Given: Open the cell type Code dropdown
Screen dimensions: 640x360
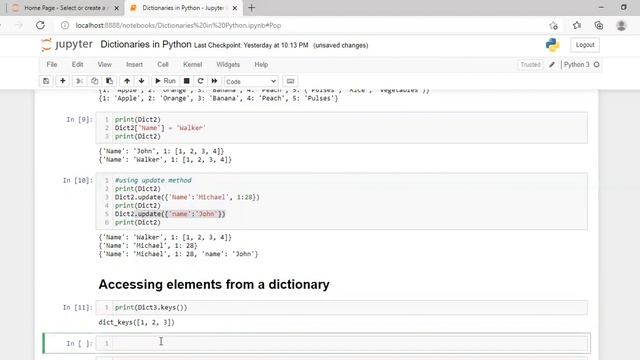Looking at the screenshot, I should [251, 81].
